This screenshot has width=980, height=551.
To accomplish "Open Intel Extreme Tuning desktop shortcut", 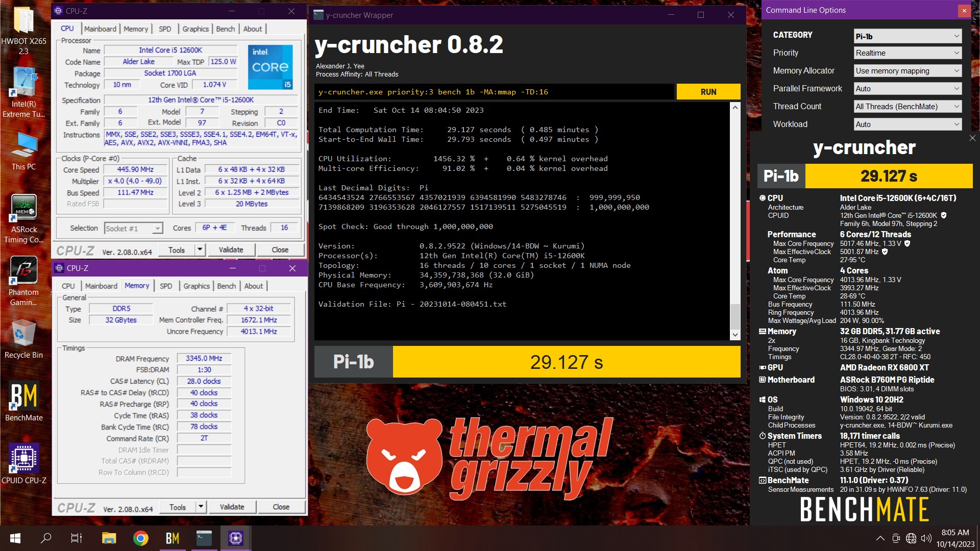I will 23,93.
